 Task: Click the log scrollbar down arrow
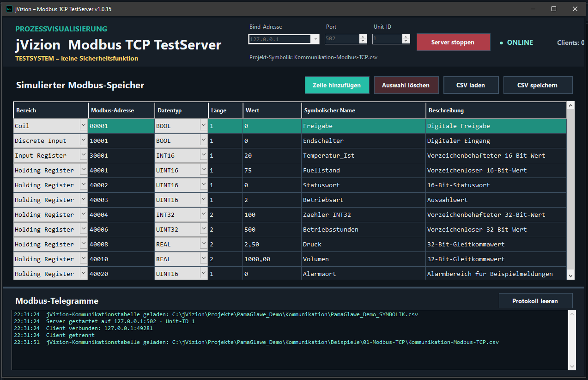[572, 366]
